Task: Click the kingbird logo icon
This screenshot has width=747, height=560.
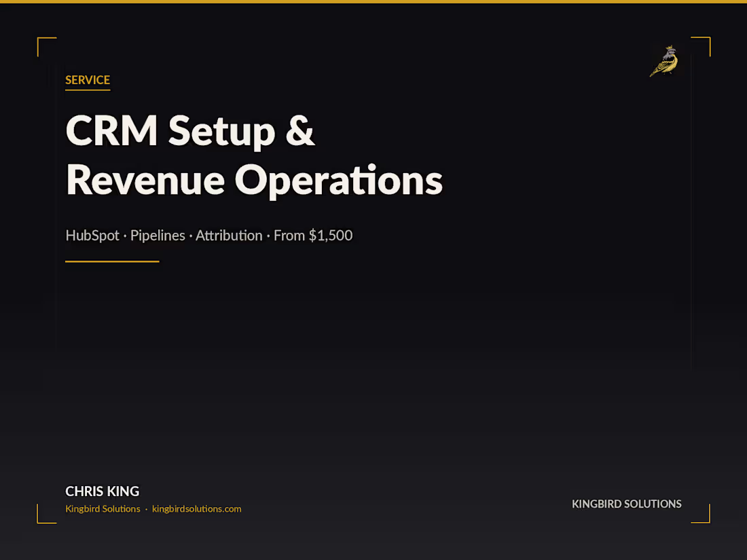Action: pyautogui.click(x=665, y=61)
